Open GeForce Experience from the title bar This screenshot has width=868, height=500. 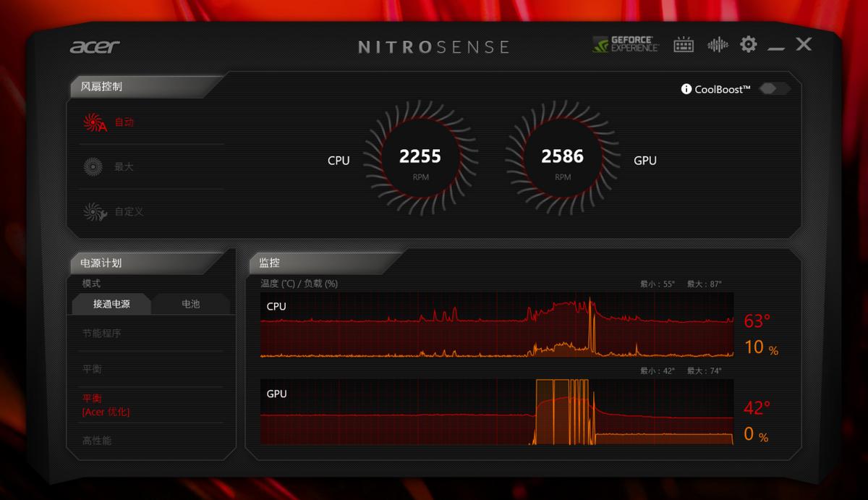coord(625,44)
